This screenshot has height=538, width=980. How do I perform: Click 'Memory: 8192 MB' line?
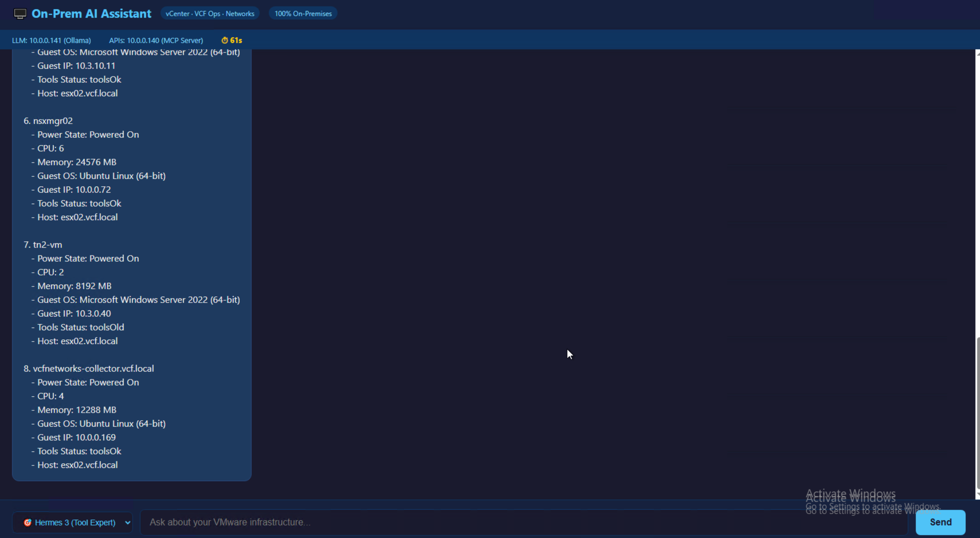pos(72,286)
